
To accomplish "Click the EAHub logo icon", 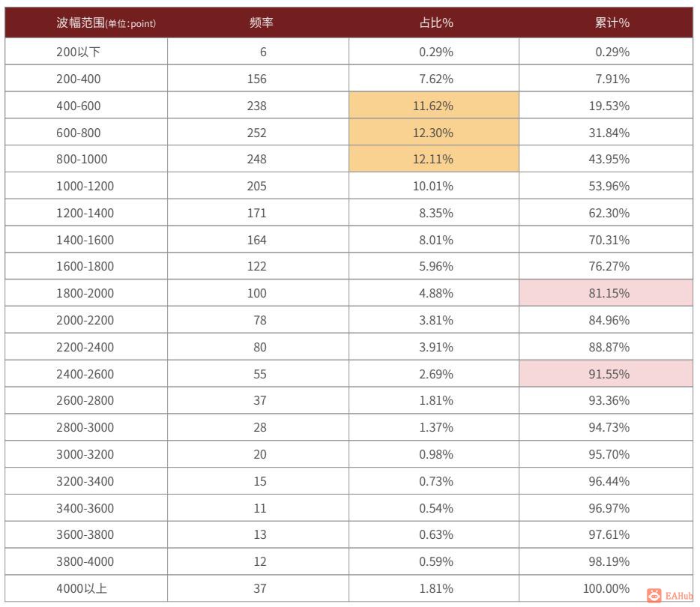I will coord(654,595).
